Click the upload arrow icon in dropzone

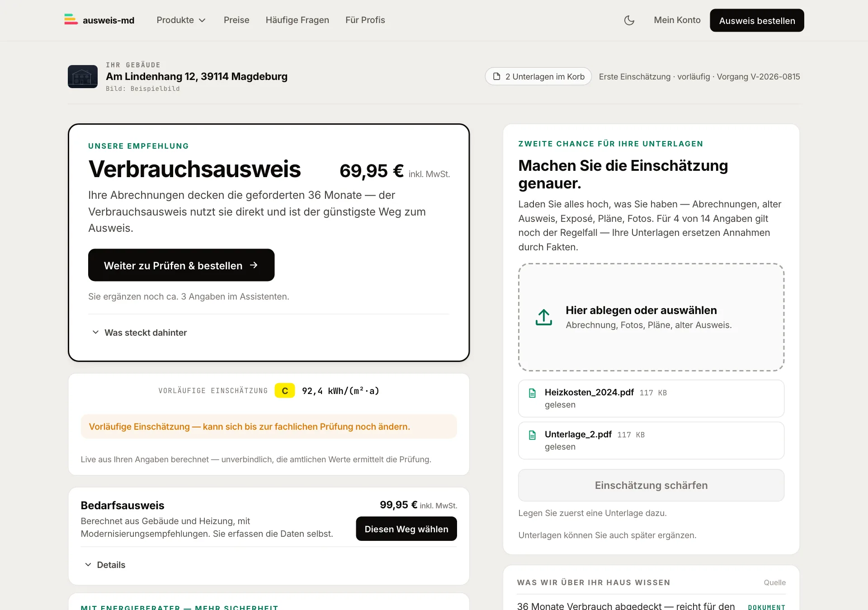coord(544,317)
